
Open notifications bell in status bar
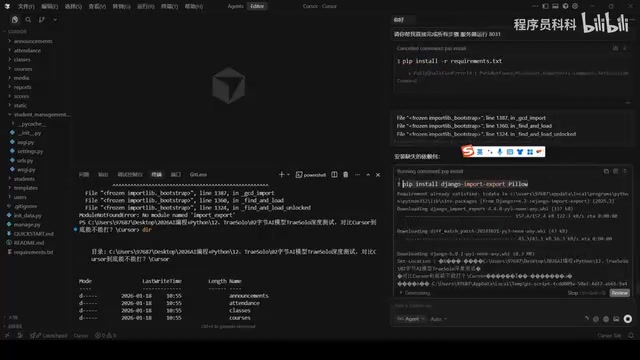[x=631, y=336]
